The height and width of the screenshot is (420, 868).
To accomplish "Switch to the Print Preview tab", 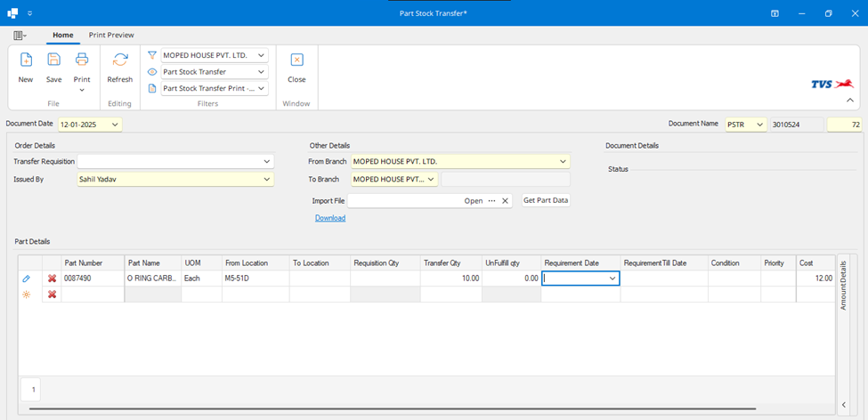I will click(111, 35).
